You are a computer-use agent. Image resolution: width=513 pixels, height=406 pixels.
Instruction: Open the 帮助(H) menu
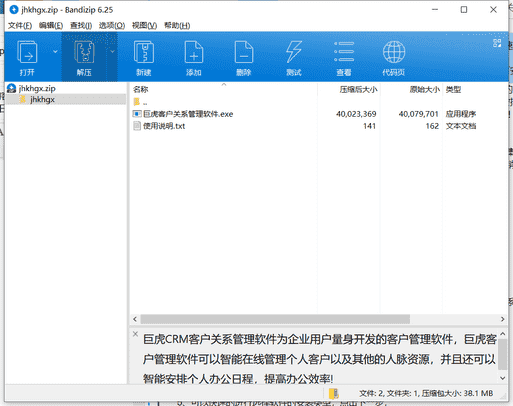177,26
